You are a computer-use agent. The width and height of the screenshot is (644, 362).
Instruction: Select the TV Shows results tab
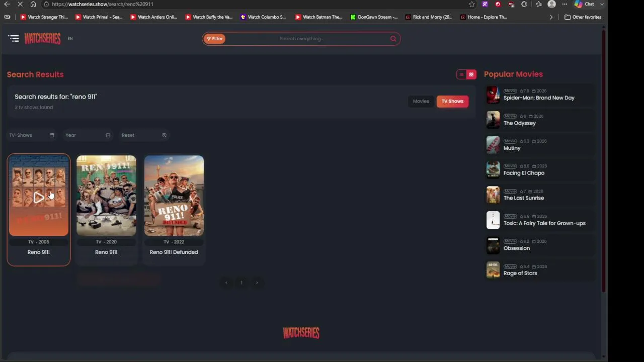pyautogui.click(x=452, y=102)
